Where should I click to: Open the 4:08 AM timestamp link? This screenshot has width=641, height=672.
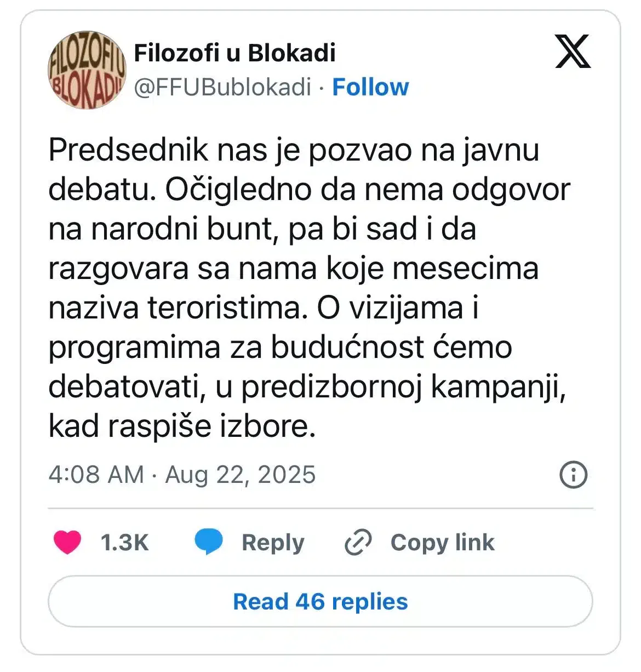point(96,475)
